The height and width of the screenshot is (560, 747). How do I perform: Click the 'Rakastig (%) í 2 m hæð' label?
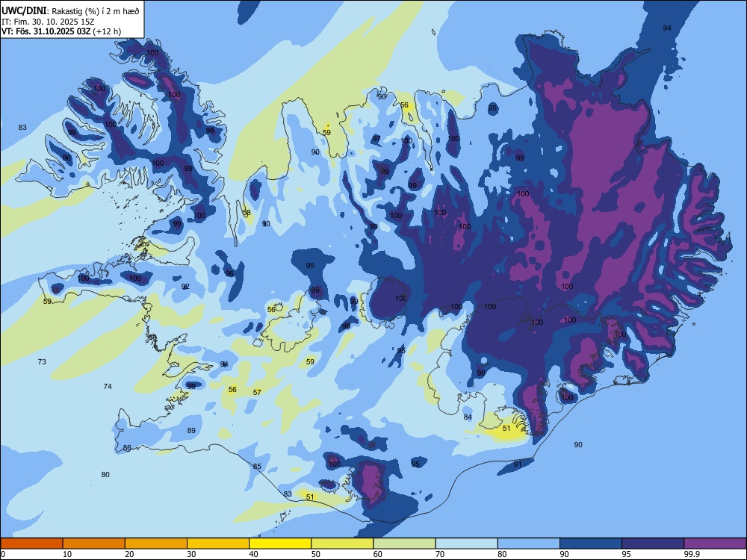[96, 11]
